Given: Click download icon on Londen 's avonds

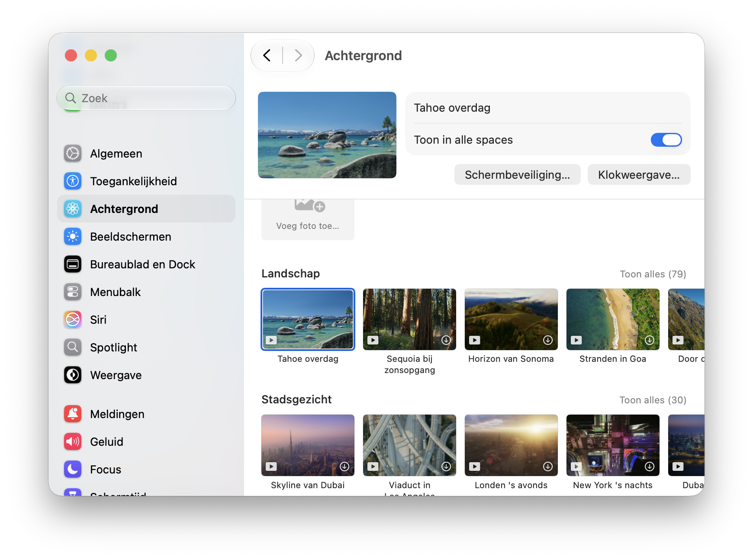Looking at the screenshot, I should click(x=548, y=467).
